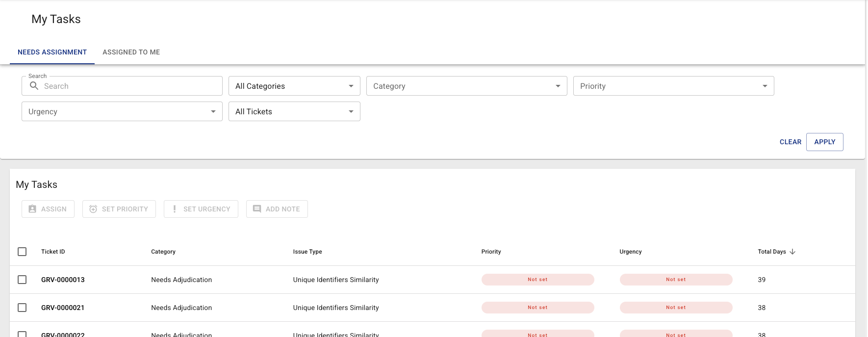
Task: Click the search magnifier icon
Action: click(34, 86)
